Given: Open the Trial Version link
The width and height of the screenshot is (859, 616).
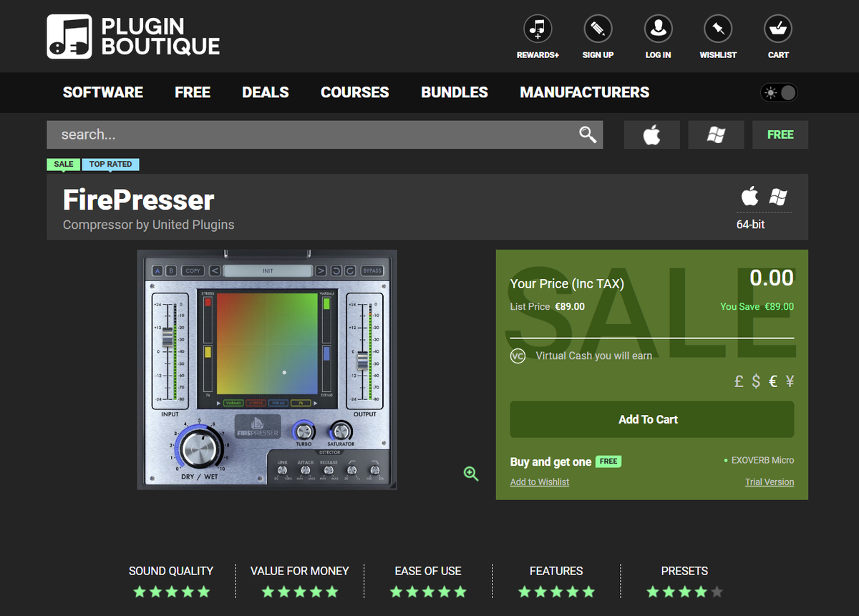Looking at the screenshot, I should coord(770,482).
